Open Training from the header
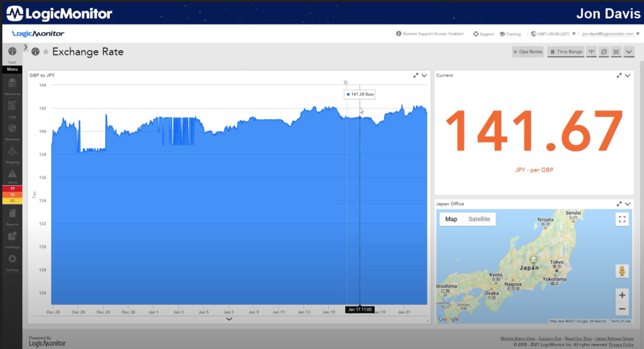The image size is (644, 349). click(510, 34)
